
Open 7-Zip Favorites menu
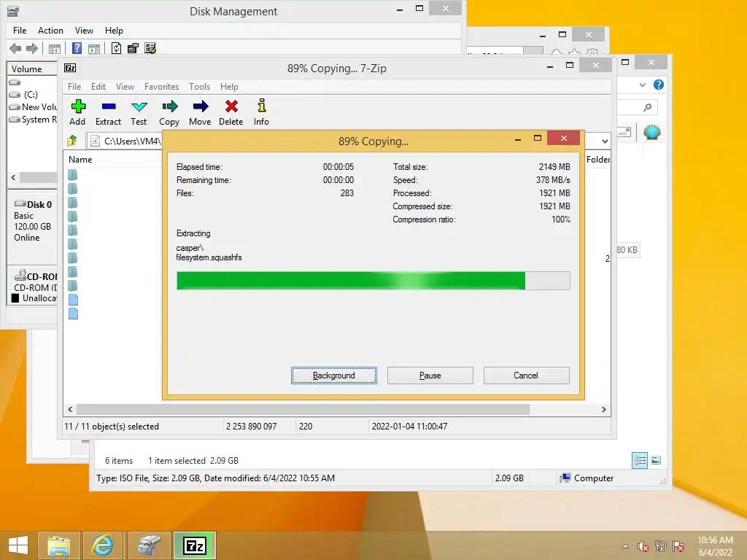tap(161, 87)
